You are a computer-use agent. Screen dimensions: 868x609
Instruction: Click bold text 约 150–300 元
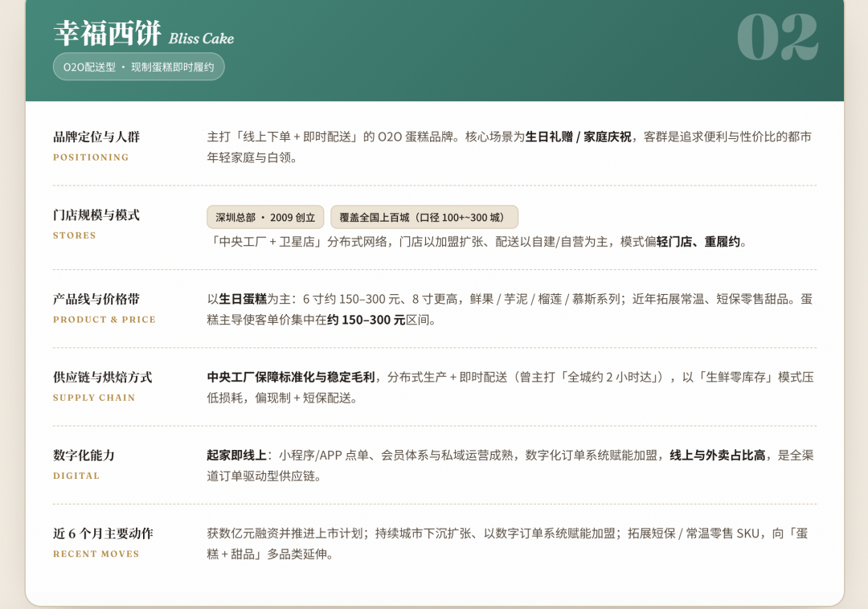[x=366, y=320]
